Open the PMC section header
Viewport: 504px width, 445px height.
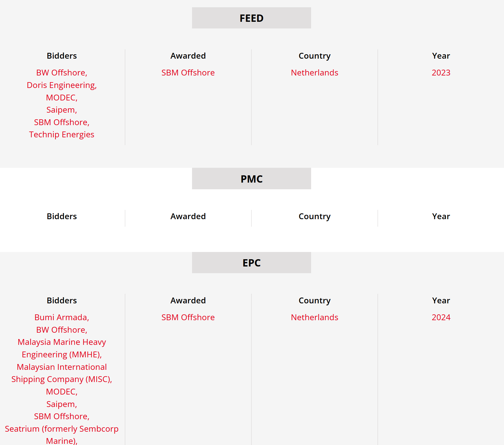(x=251, y=179)
